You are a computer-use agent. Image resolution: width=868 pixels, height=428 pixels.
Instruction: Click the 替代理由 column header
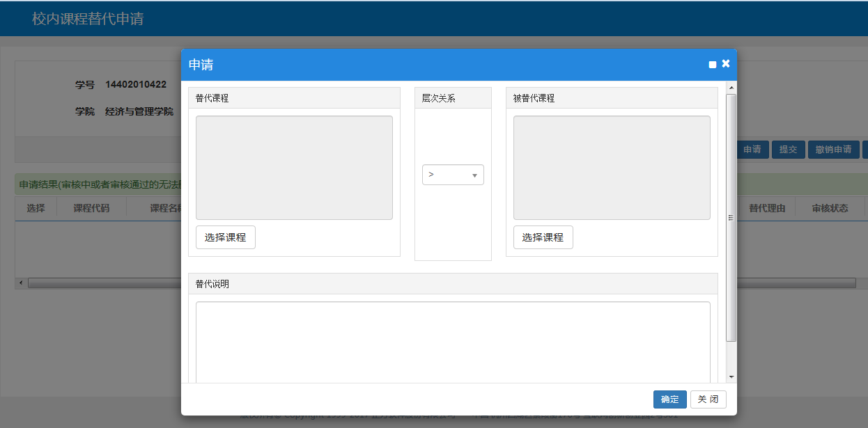(x=767, y=208)
